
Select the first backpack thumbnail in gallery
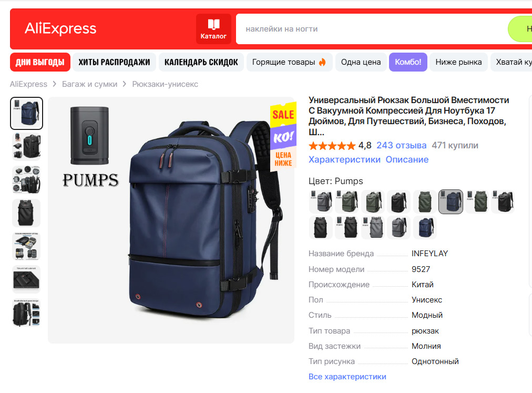tap(26, 114)
